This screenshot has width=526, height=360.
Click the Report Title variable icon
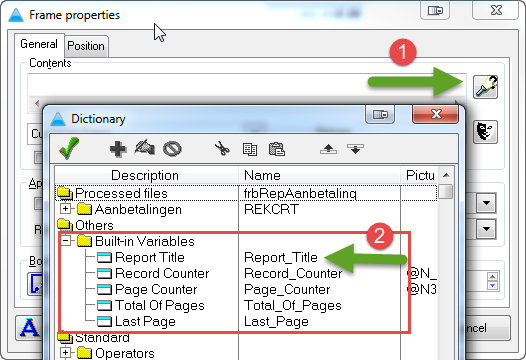[x=104, y=257]
